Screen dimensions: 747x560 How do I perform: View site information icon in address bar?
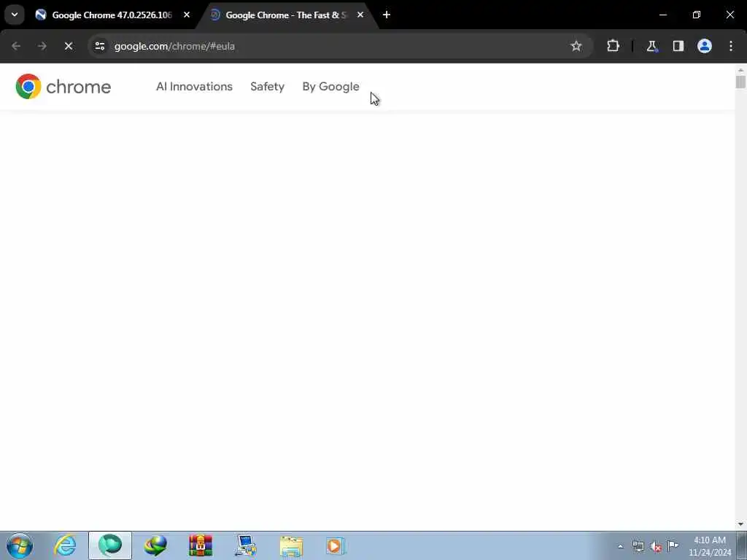[99, 46]
